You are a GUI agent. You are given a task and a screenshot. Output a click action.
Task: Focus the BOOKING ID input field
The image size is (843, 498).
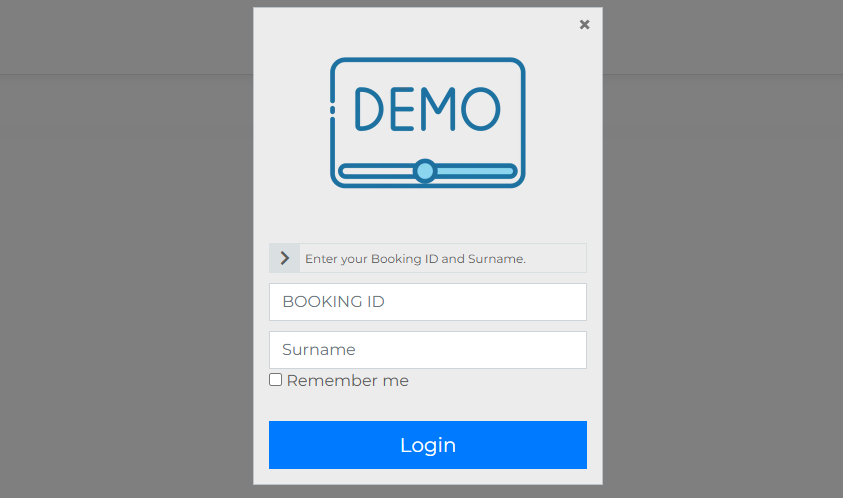click(427, 302)
